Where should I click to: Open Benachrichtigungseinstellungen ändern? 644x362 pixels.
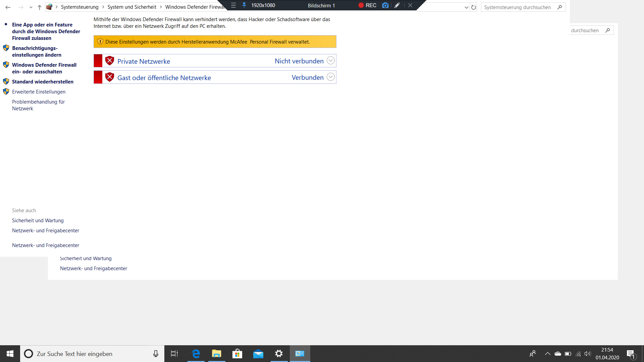37,52
